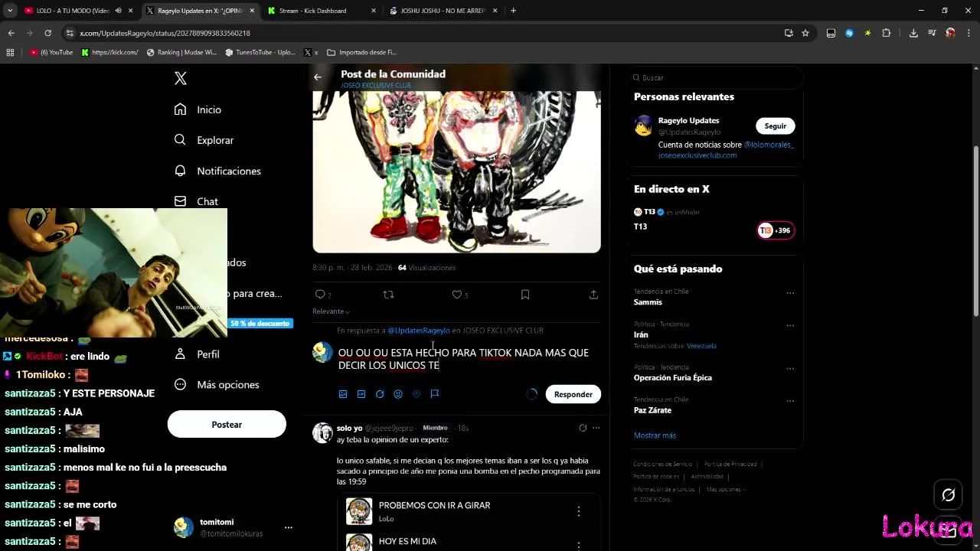Click the browser back arrow
This screenshot has height=551, width=980.
(x=11, y=33)
